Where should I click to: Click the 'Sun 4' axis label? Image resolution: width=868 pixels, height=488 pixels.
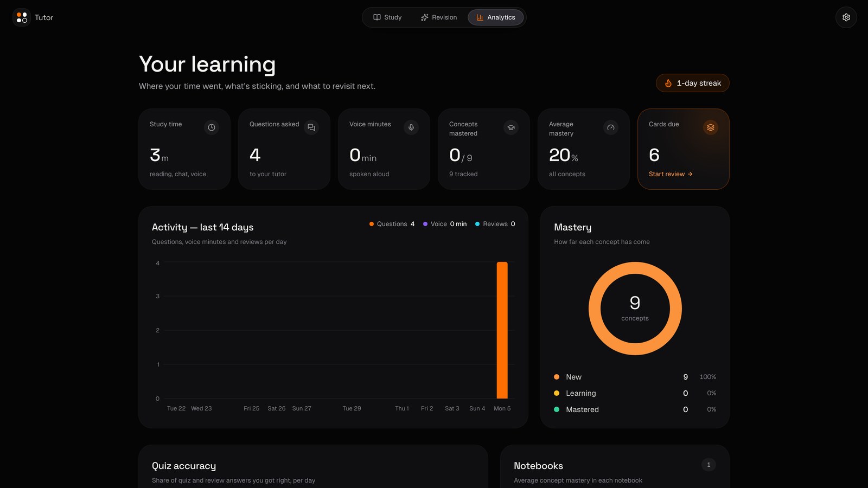pyautogui.click(x=477, y=408)
